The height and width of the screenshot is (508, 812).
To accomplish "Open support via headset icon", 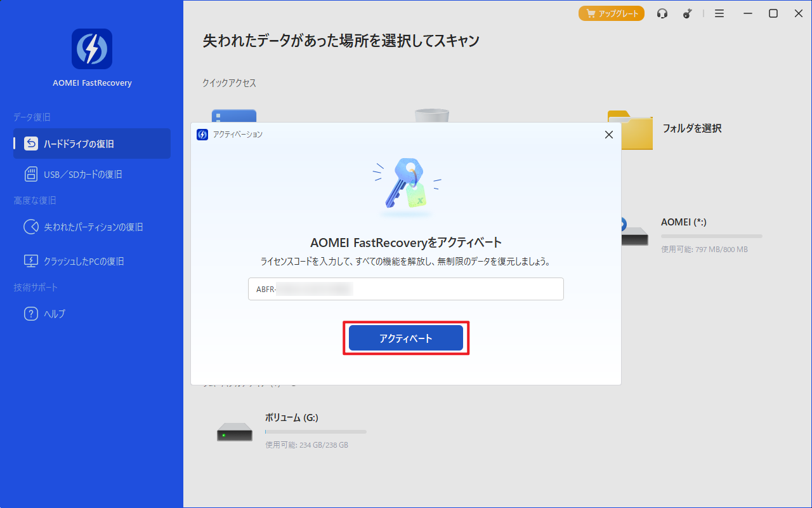I will click(x=662, y=13).
